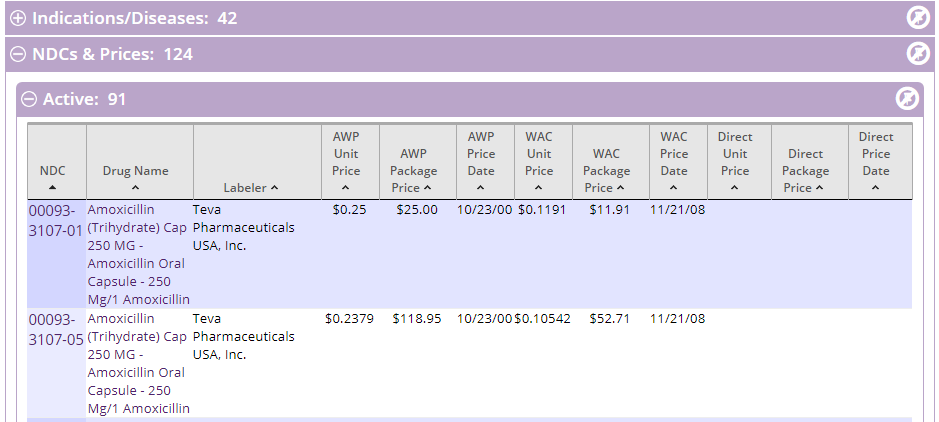This screenshot has height=422, width=939.
Task: Sort by AWP Package Price header
Action: click(413, 171)
